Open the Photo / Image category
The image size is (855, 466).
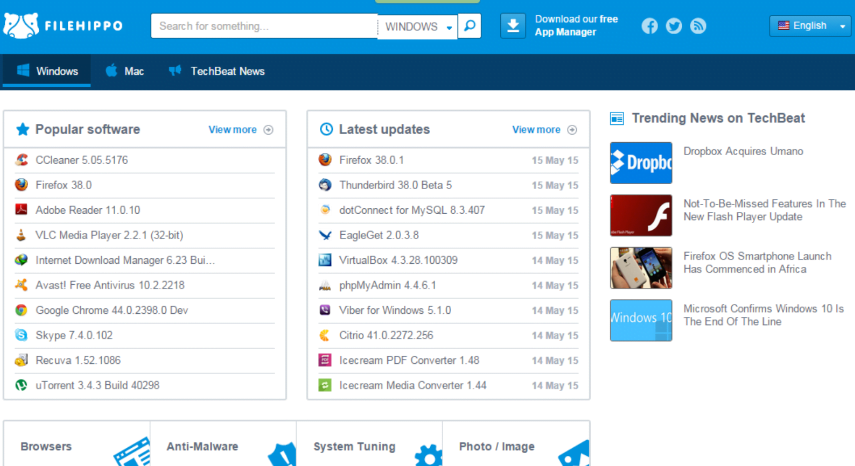click(516, 444)
